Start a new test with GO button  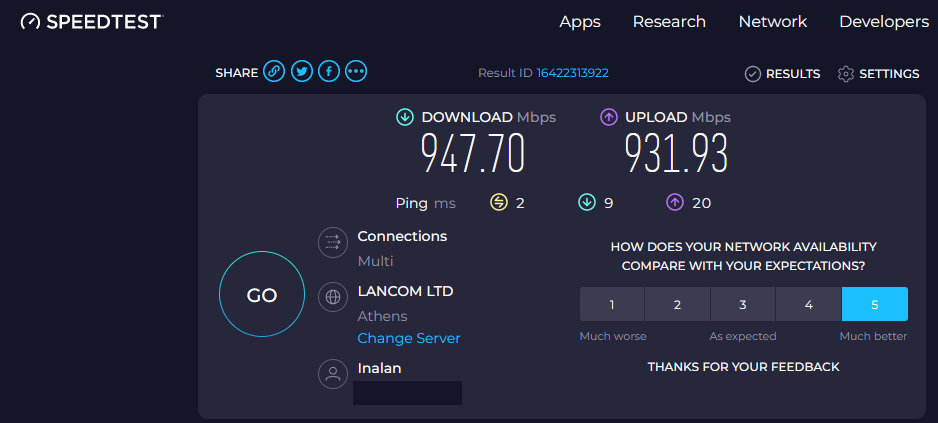click(262, 294)
